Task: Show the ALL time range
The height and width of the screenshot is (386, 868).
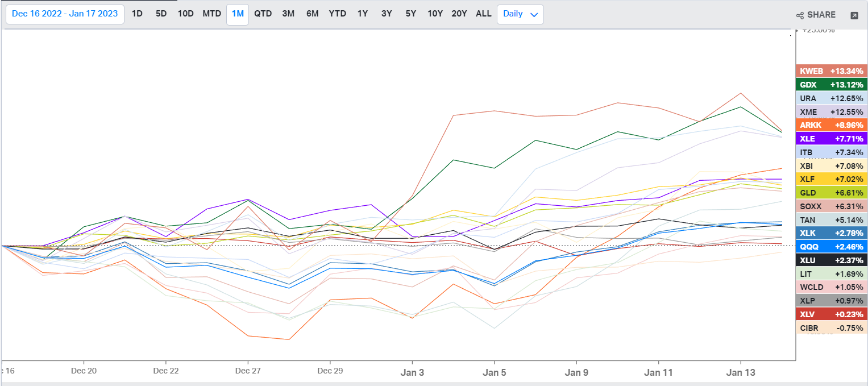Action: [483, 14]
